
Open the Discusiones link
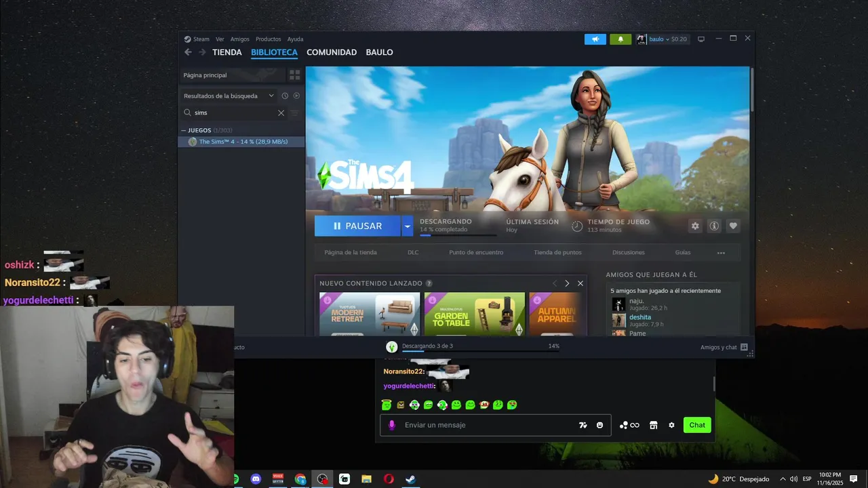(629, 252)
